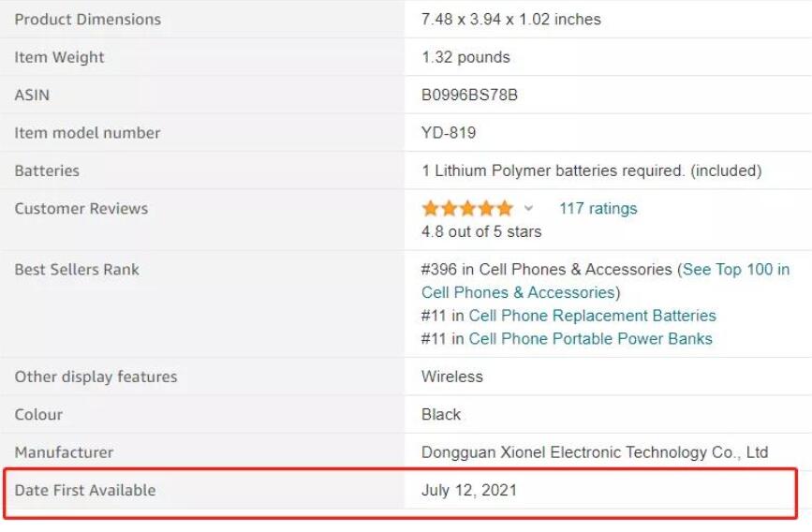Click the 4.8 out of 5 stars text
The image size is (812, 532).
pos(481,231)
